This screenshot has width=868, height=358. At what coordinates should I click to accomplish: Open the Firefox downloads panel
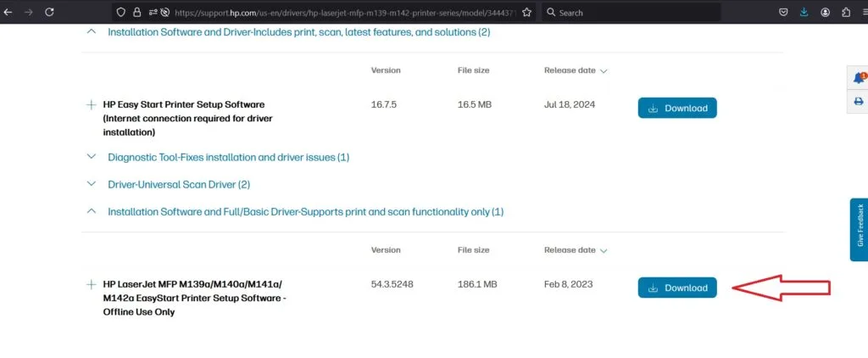tap(804, 13)
